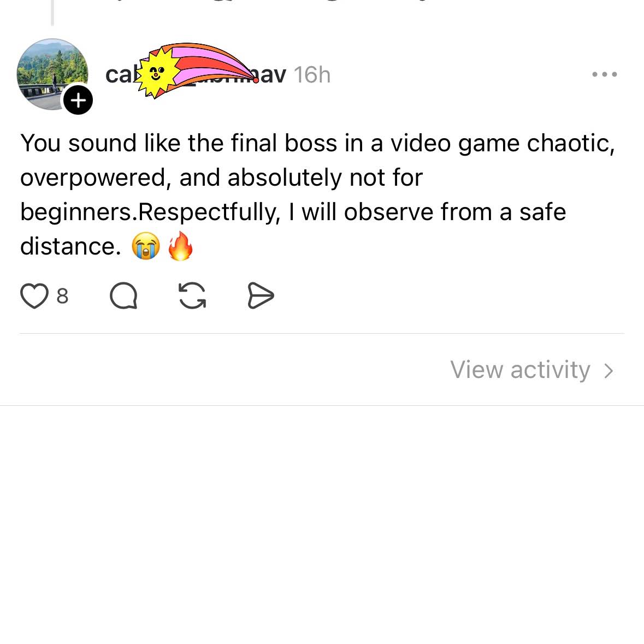
Task: Open the three-dot more options menu
Action: coord(604,74)
